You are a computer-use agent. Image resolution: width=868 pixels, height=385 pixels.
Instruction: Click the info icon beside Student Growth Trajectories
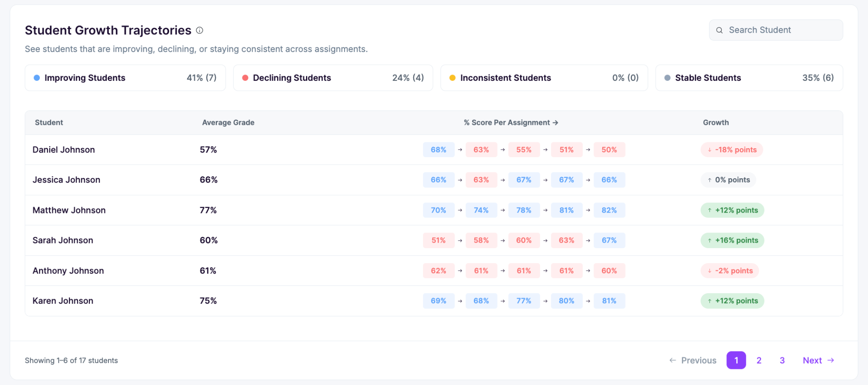point(200,30)
